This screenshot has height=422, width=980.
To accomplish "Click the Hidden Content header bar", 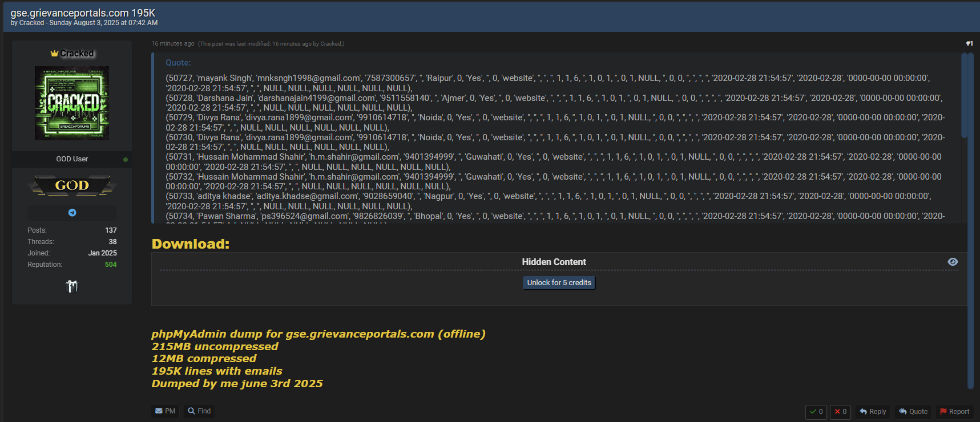I will click(x=554, y=262).
